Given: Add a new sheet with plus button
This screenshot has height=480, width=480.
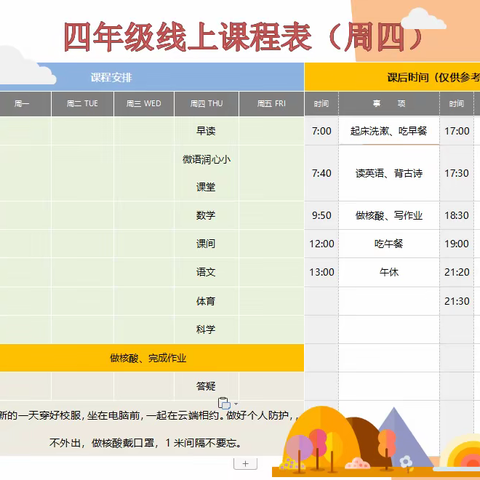Looking at the screenshot, I should pos(245,464).
